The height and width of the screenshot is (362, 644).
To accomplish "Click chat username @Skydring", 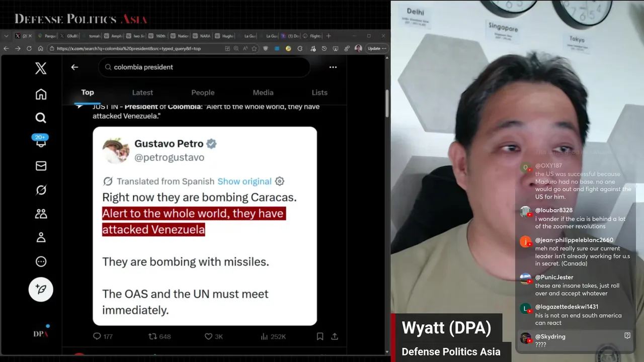I will 550,336.
